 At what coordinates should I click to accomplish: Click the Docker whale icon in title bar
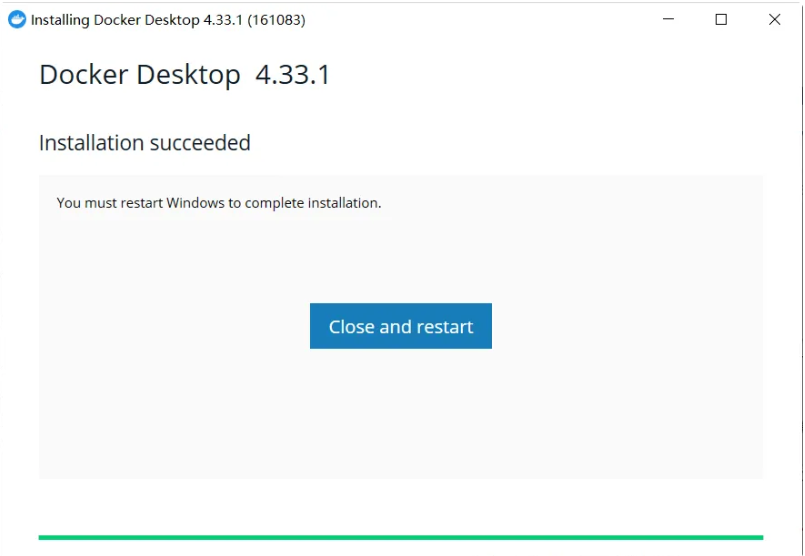(x=17, y=20)
